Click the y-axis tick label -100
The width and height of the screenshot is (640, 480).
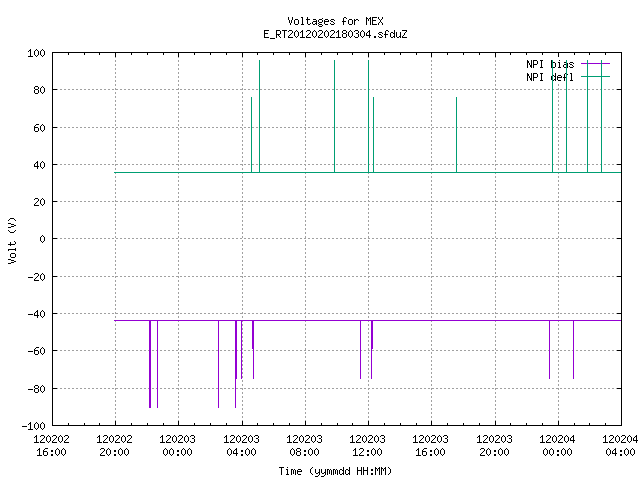[x=33, y=426]
